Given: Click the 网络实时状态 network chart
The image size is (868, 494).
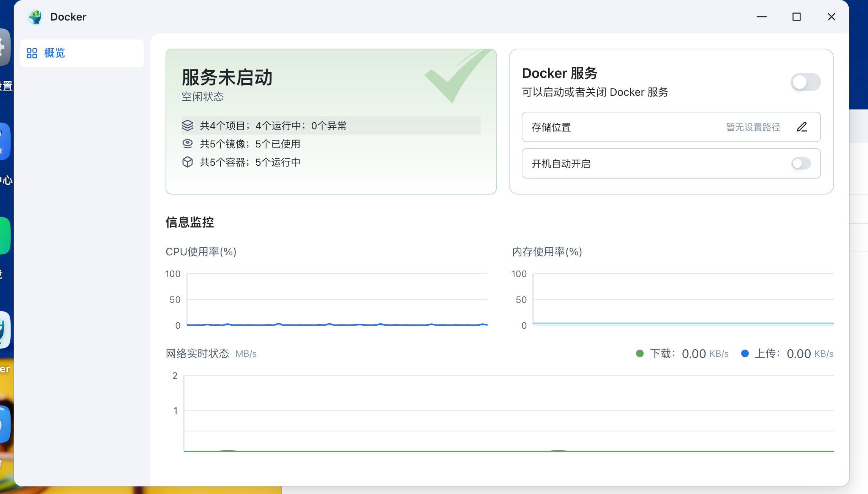Looking at the screenshot, I should [509, 413].
